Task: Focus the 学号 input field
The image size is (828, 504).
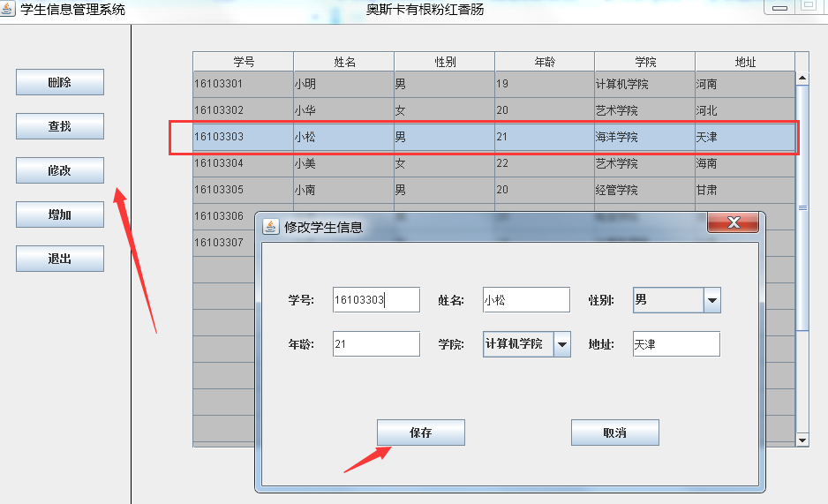Action: pos(377,300)
